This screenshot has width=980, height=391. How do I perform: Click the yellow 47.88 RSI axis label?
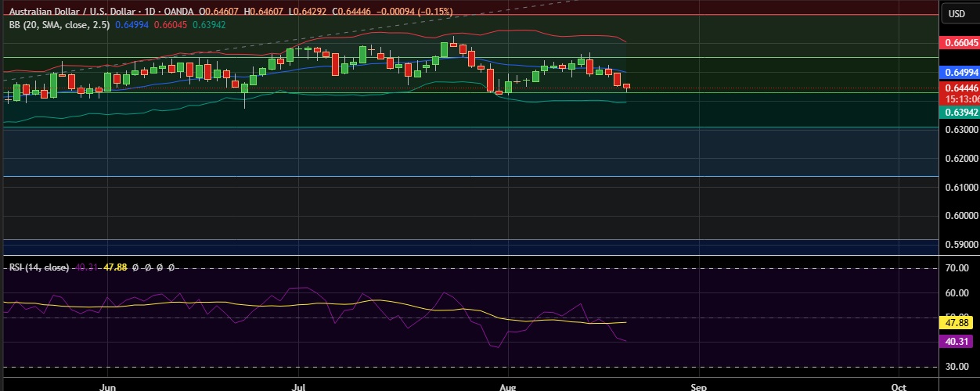pyautogui.click(x=958, y=322)
